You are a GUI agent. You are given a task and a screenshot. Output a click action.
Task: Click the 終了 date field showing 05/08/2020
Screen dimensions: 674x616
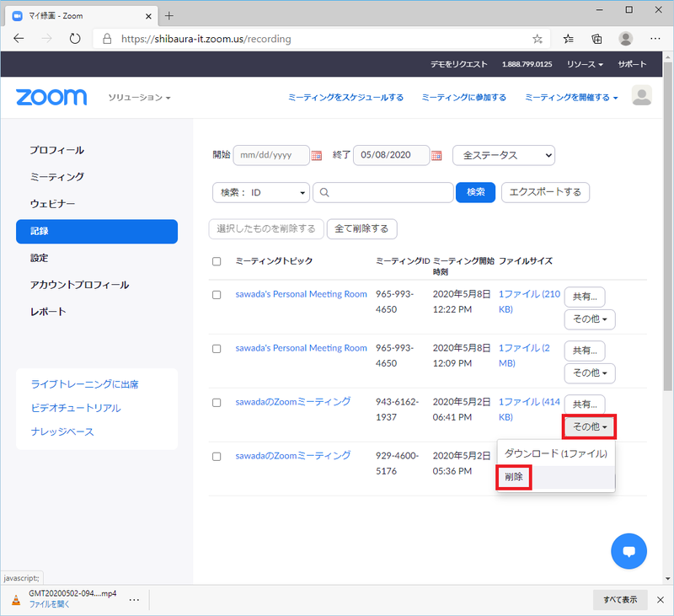click(x=391, y=155)
